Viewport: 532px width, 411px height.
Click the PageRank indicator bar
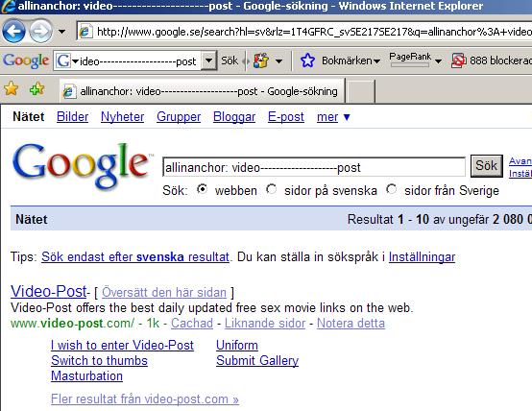pyautogui.click(x=410, y=64)
